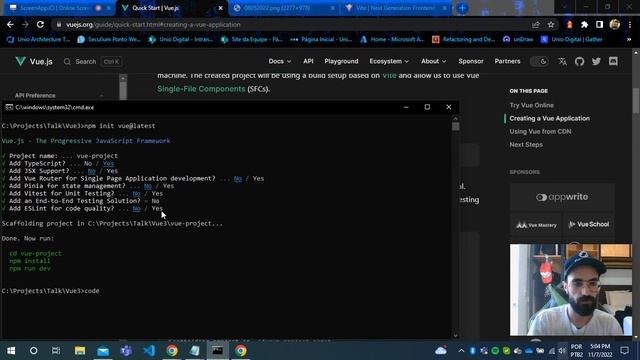The height and width of the screenshot is (360, 640).
Task: Expand the Ecosystem dropdown menu
Action: [389, 61]
